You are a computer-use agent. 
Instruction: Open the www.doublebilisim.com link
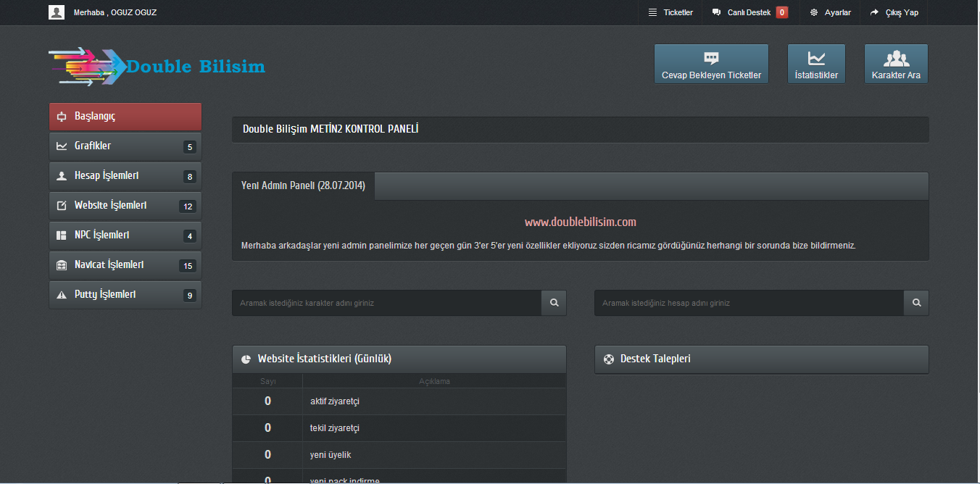581,222
